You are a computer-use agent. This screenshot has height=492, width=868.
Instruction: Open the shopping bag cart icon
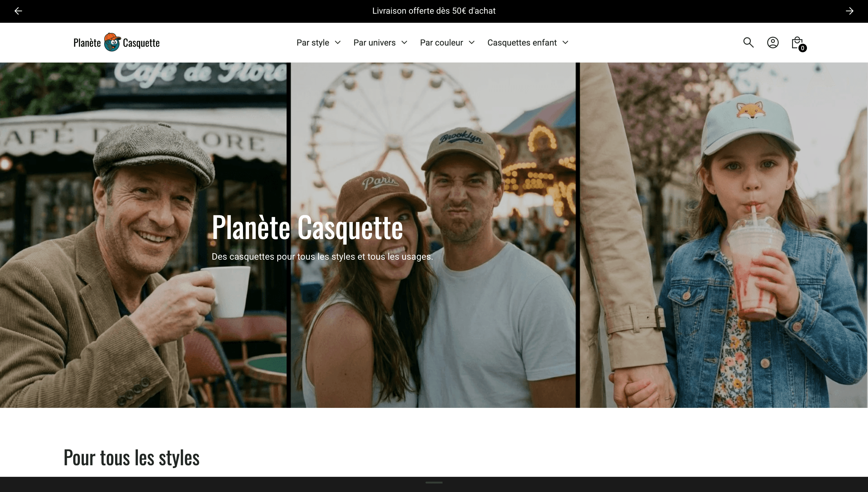[797, 42]
